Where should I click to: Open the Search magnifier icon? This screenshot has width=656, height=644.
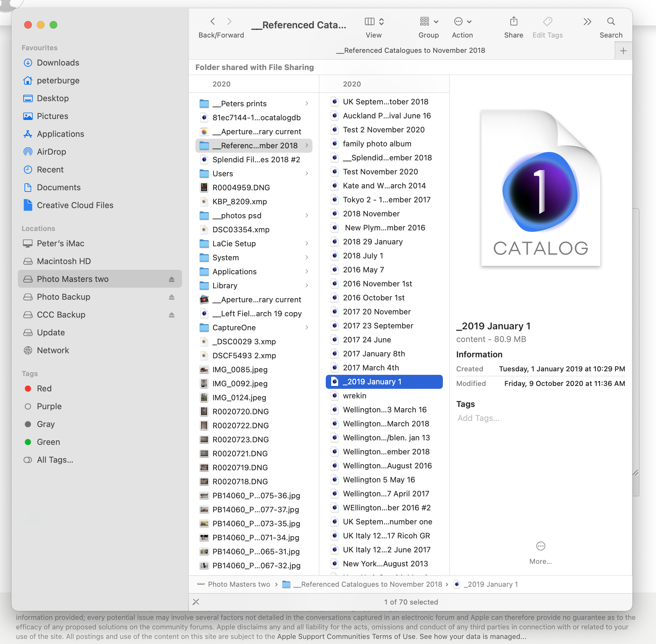click(x=611, y=22)
